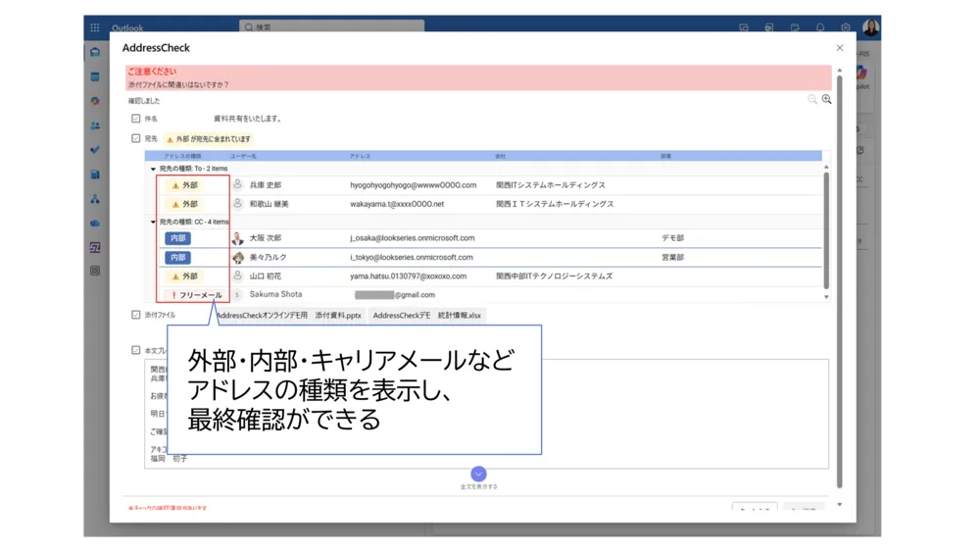This screenshot has width=980, height=552.
Task: Open To Do checkmark in the sidebar
Action: pyautogui.click(x=95, y=149)
